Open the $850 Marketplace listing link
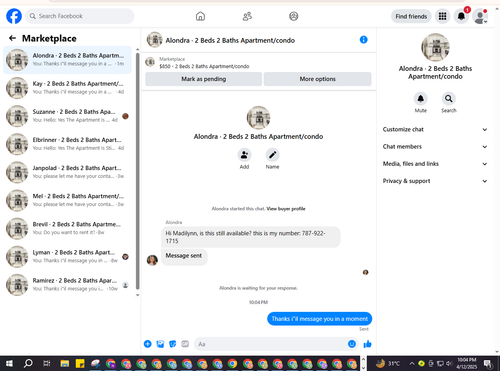Image resolution: width=500 pixels, height=371 pixels. click(204, 66)
